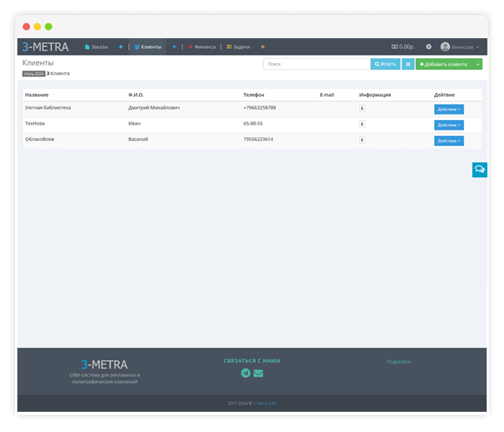
Task: Open info icon for ОблакоВояж
Action: pos(362,140)
